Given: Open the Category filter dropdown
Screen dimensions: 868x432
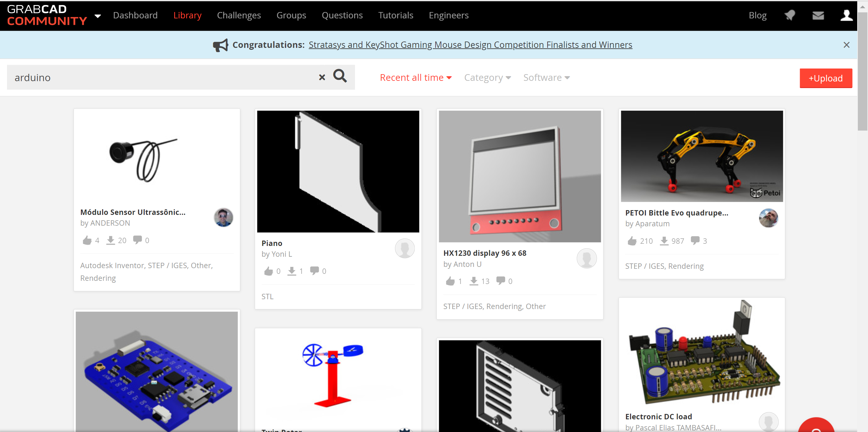Looking at the screenshot, I should coord(487,77).
